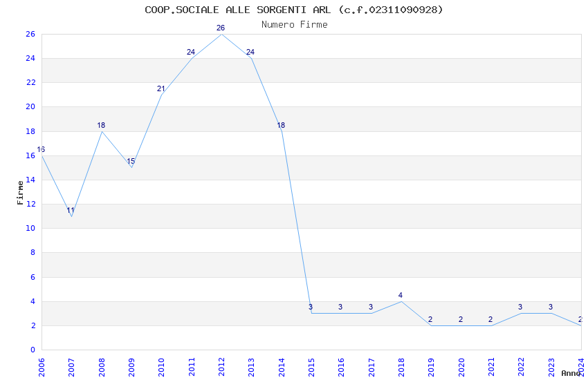The width and height of the screenshot is (588, 380).
Task: Select data label 18 above 2014
Action: [x=281, y=125]
